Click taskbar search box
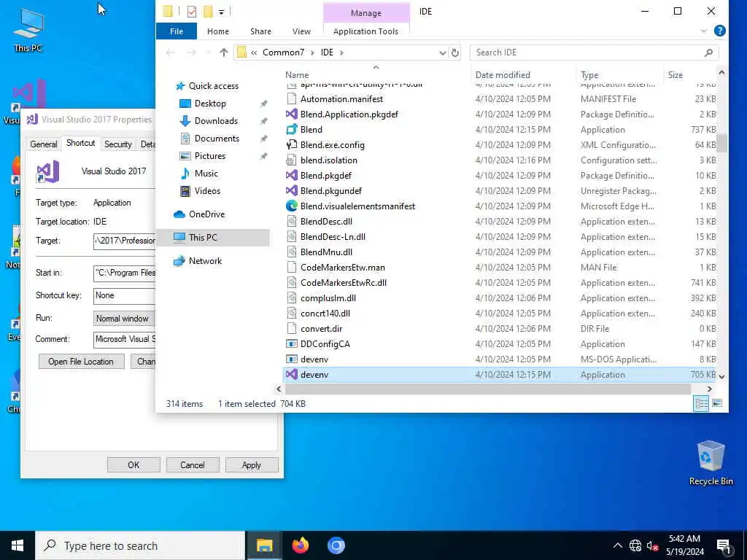This screenshot has width=747, height=560. point(139,545)
